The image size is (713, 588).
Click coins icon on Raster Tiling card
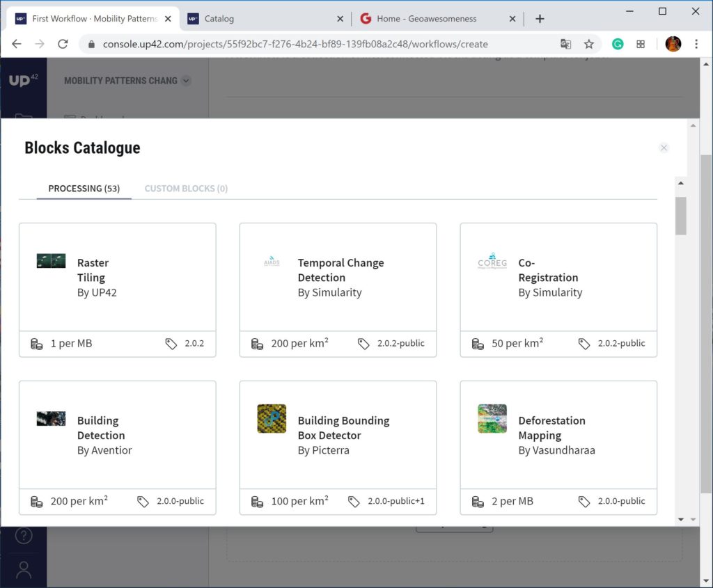click(x=36, y=344)
